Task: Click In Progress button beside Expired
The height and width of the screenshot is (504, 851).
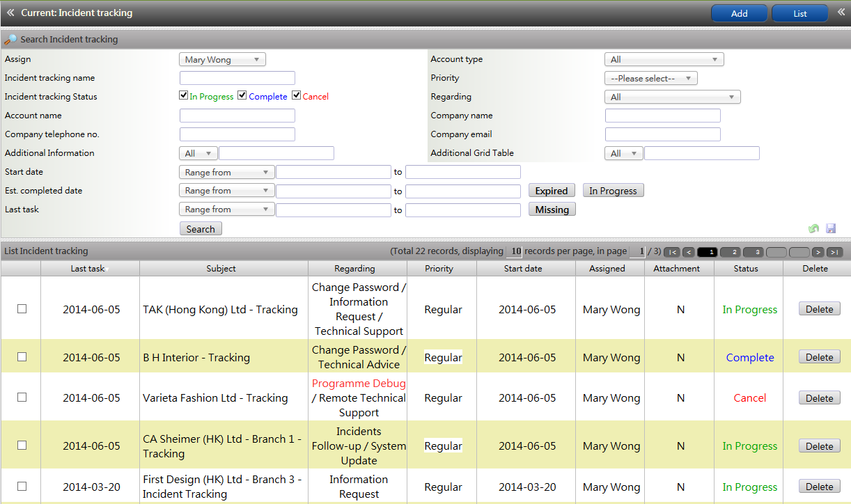Action: coord(614,191)
